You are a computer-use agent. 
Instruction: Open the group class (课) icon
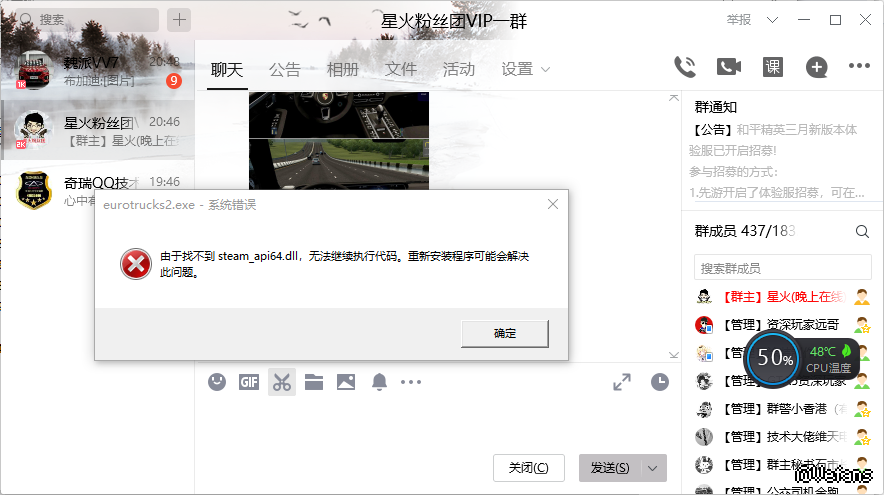772,67
